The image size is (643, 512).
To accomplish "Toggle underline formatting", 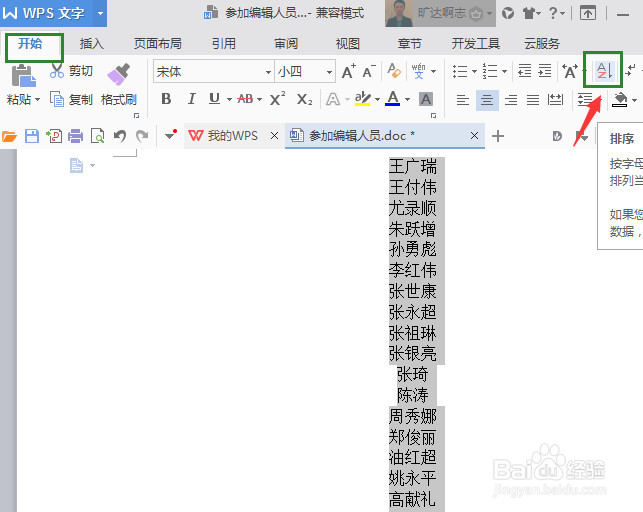I will [x=214, y=99].
